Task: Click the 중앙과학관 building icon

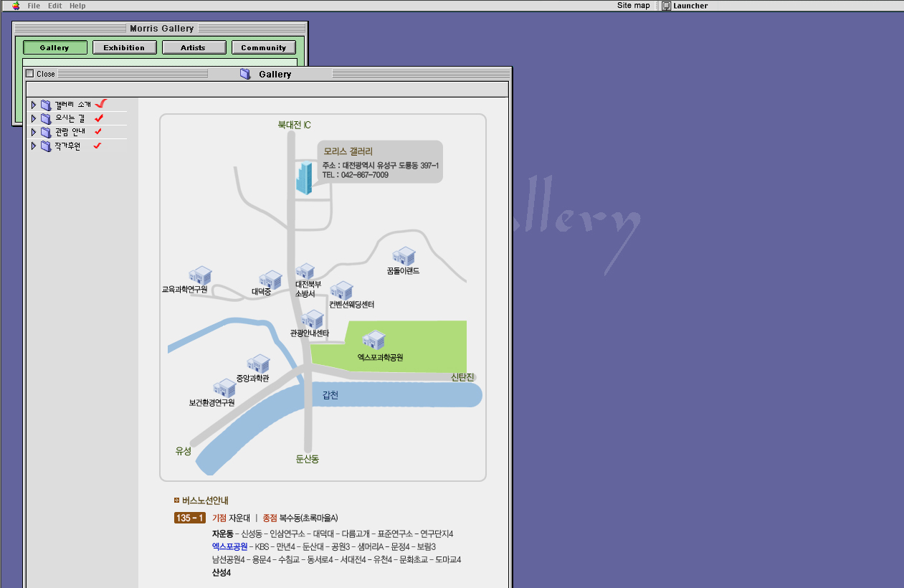Action: coord(257,364)
